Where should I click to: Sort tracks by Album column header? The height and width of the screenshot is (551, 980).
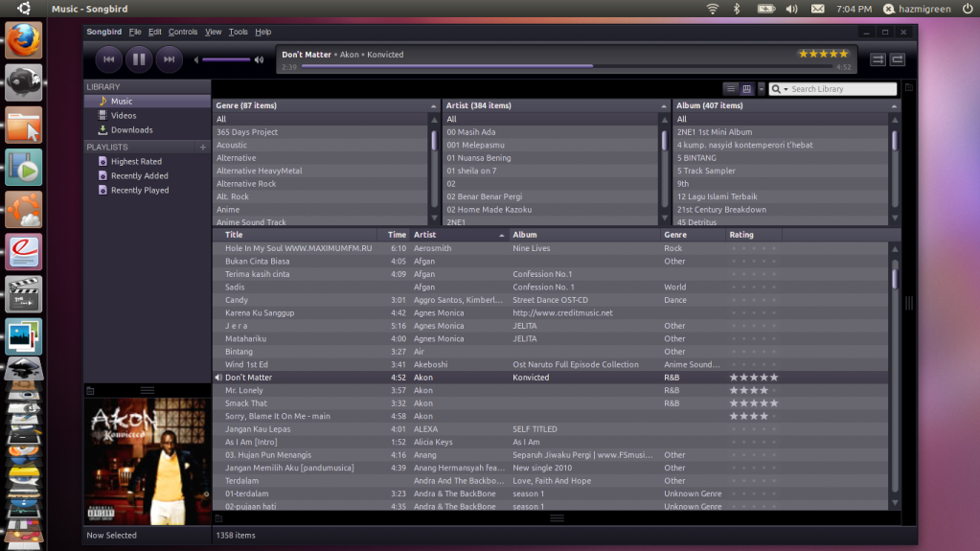coord(585,235)
